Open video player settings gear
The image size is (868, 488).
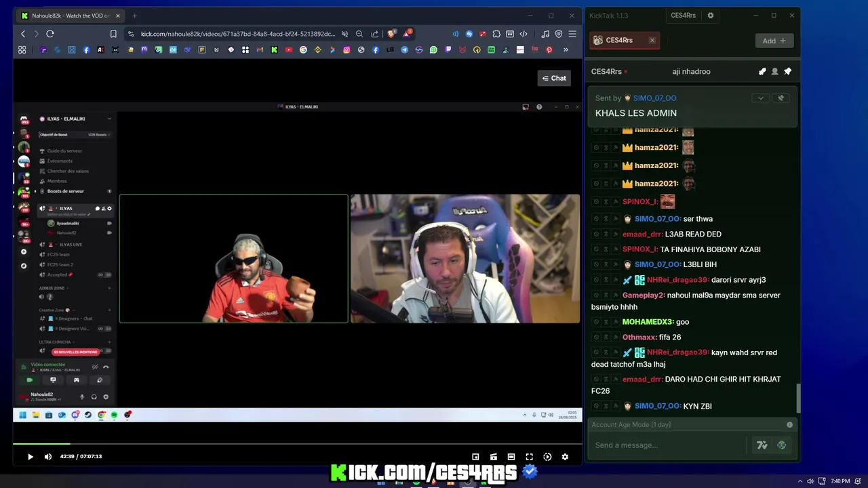tap(565, 457)
